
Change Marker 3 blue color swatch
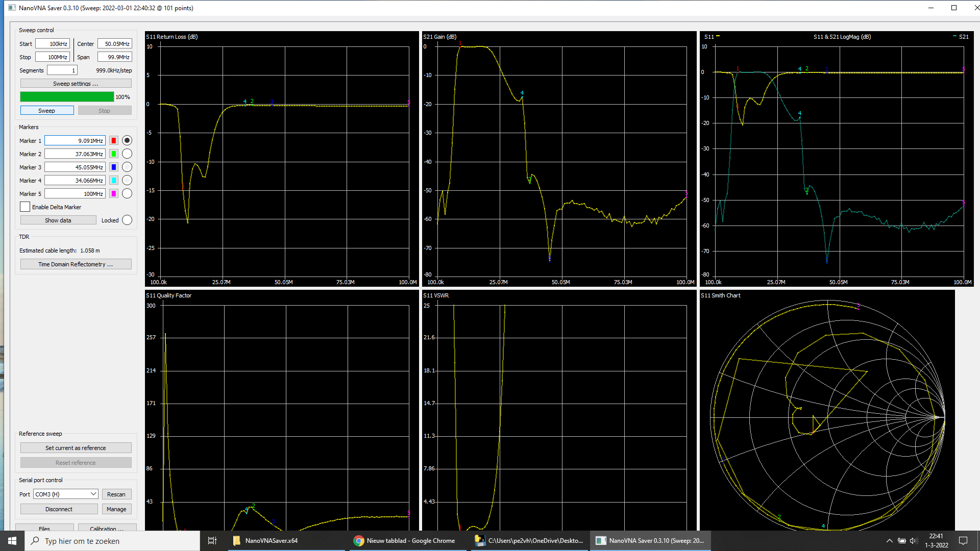point(114,167)
